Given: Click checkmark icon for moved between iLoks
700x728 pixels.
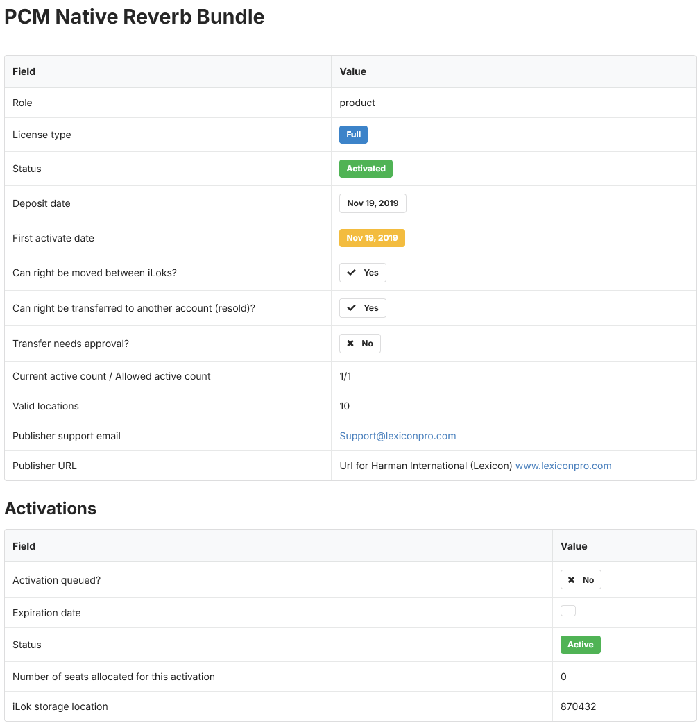Looking at the screenshot, I should tap(352, 273).
